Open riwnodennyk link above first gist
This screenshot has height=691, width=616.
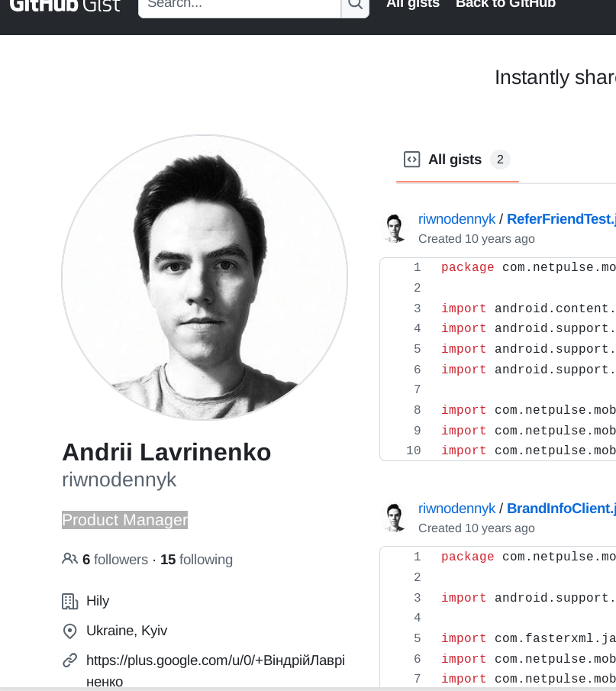(x=456, y=219)
